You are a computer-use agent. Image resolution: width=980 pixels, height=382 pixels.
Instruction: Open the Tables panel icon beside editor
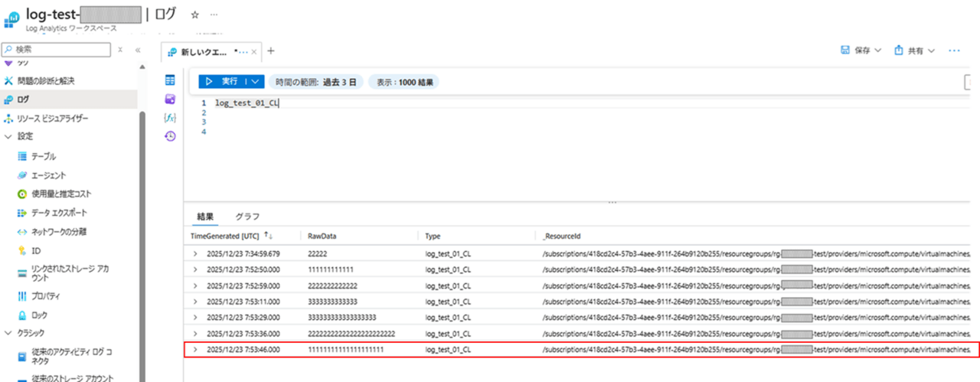[170, 80]
